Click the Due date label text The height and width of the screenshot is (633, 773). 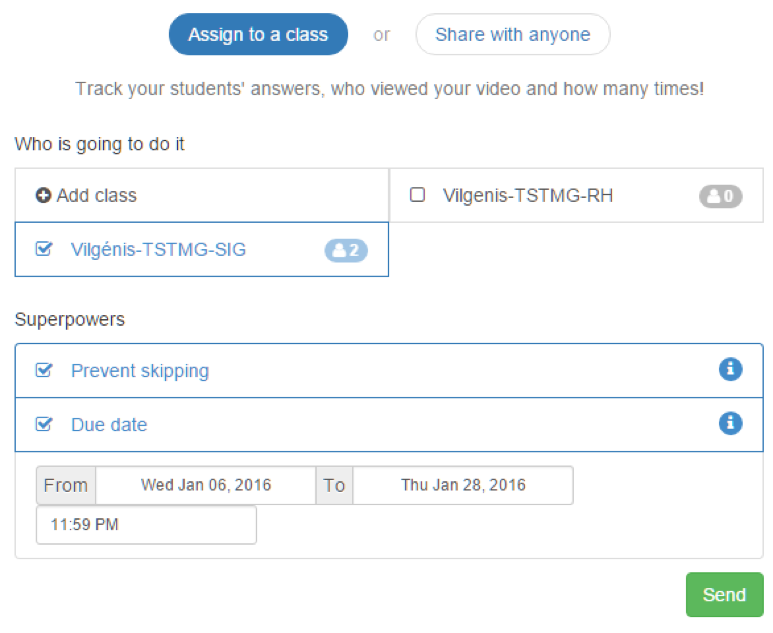click(x=109, y=425)
